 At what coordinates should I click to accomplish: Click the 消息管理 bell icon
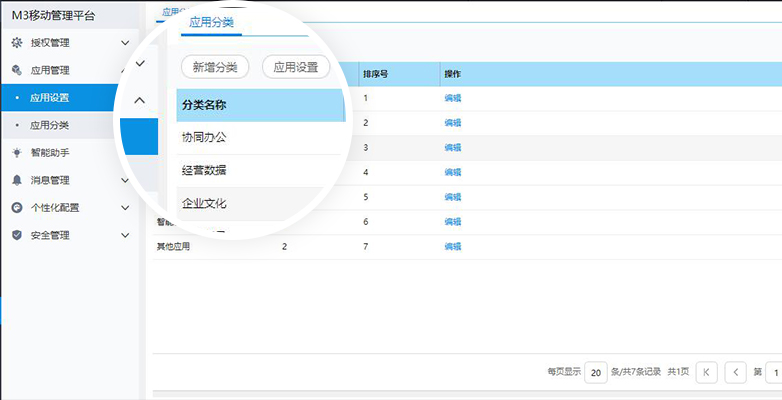click(17, 180)
